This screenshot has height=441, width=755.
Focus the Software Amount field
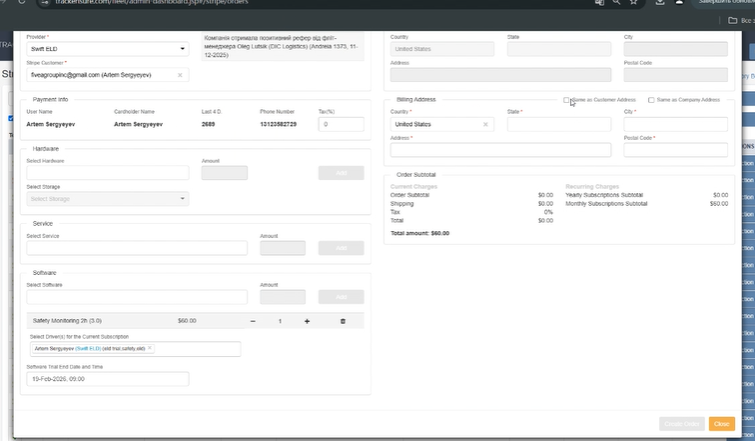pos(283,297)
